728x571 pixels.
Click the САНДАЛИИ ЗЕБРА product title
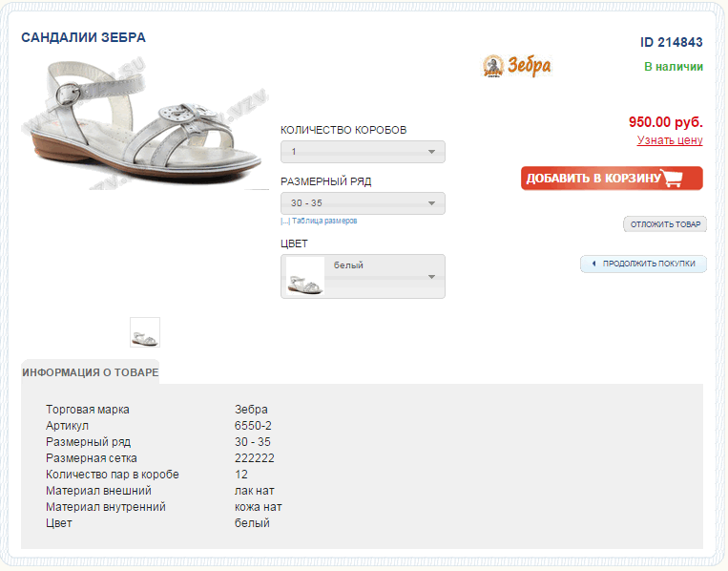pyautogui.click(x=84, y=37)
